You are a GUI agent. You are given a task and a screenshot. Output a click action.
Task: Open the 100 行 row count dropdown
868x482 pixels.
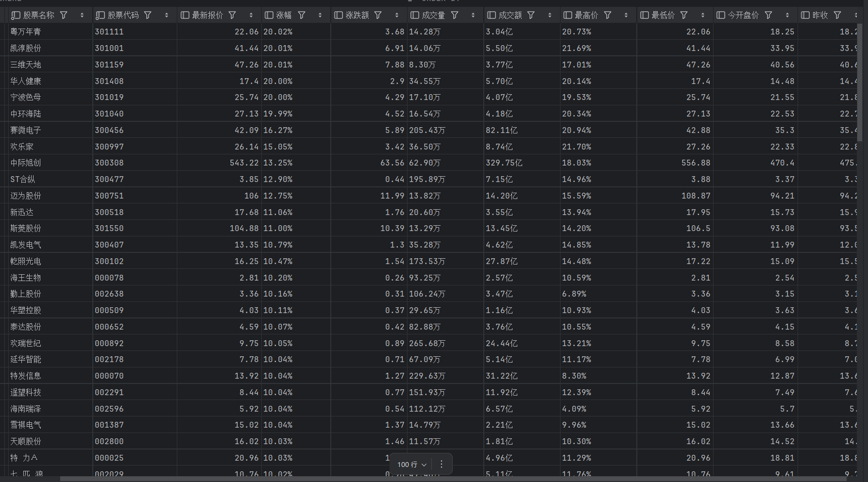pos(412,465)
